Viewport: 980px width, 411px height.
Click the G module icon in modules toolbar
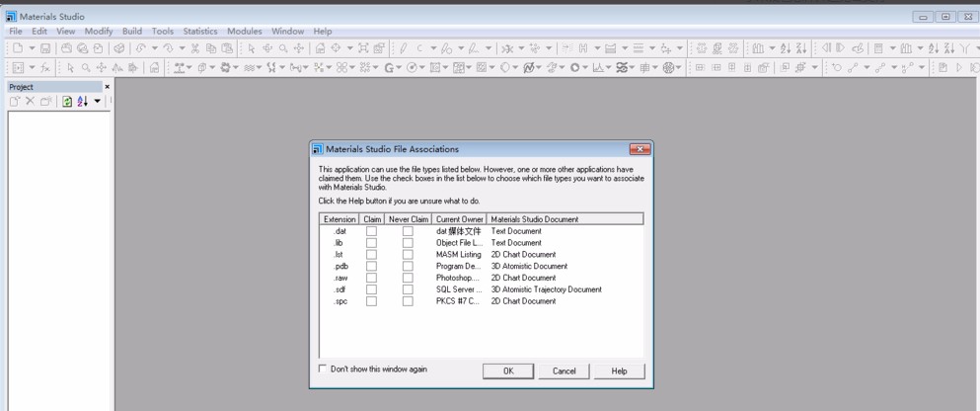[389, 67]
